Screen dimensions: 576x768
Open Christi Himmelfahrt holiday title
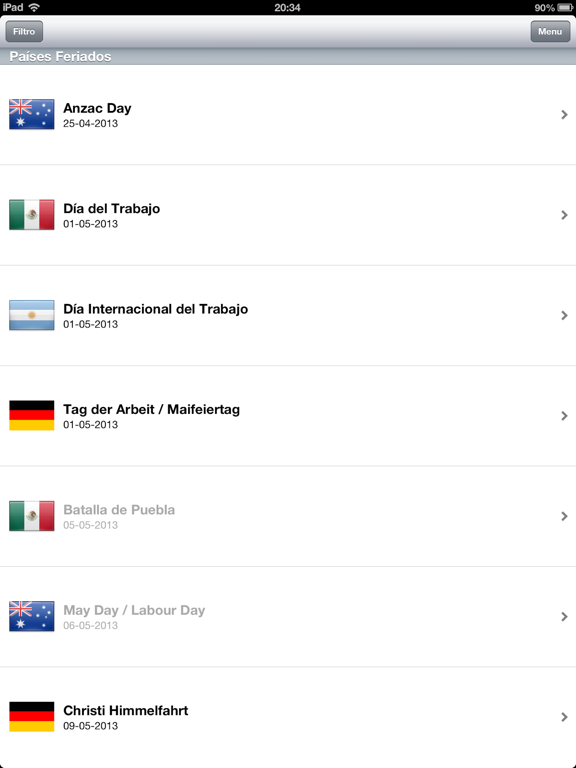(x=125, y=710)
